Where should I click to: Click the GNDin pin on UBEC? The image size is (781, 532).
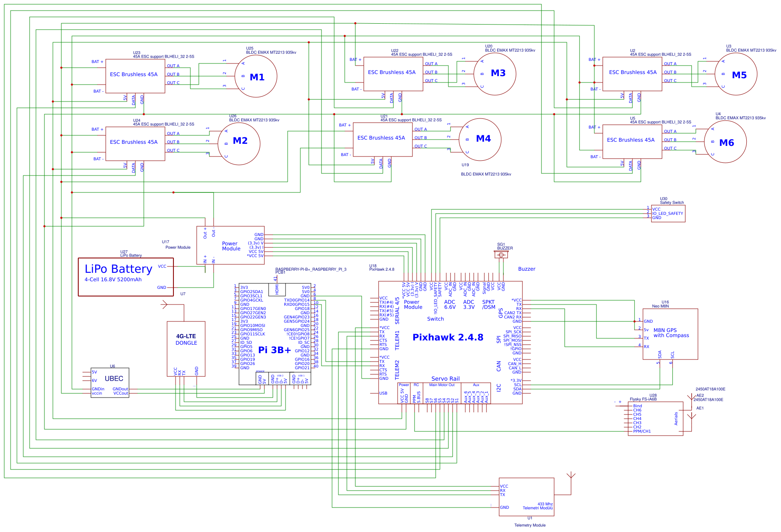click(98, 389)
